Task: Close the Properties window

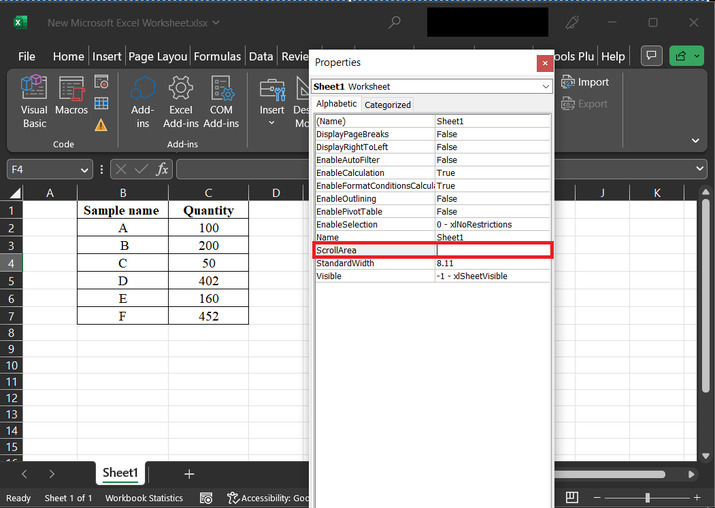Action: tap(545, 63)
